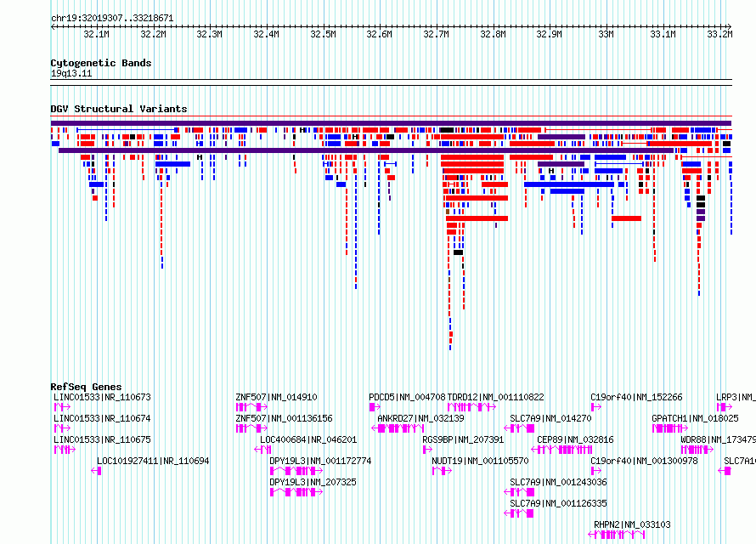Click the magenta gene model under WDR88|NM_173479

tap(697, 450)
